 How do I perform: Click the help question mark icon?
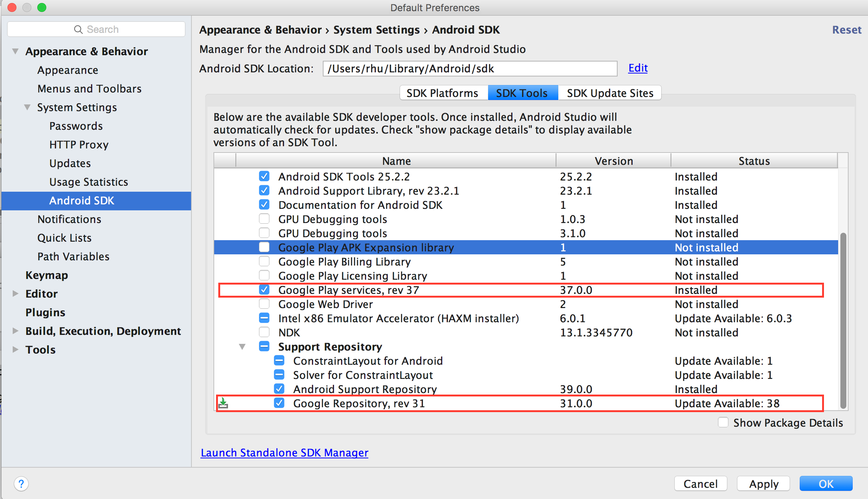21,484
